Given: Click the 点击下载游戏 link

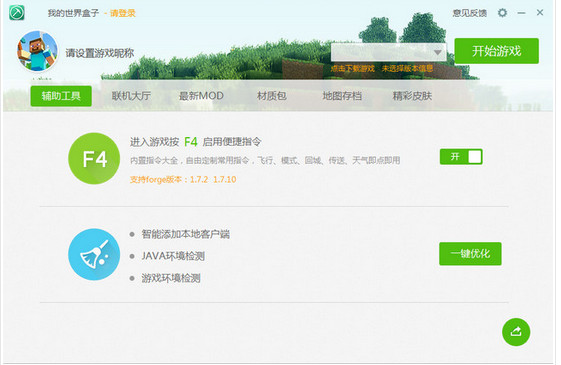Looking at the screenshot, I should point(352,68).
